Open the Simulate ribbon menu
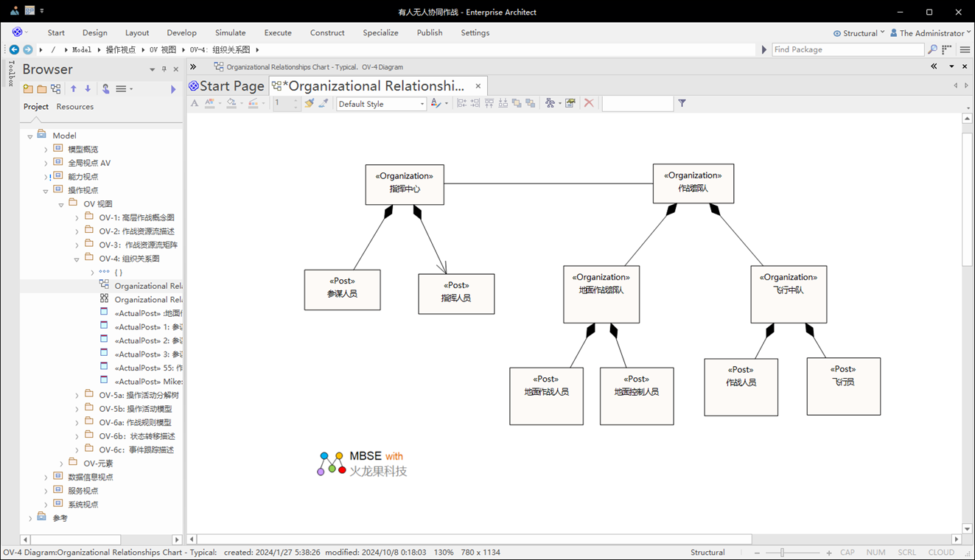 (231, 32)
